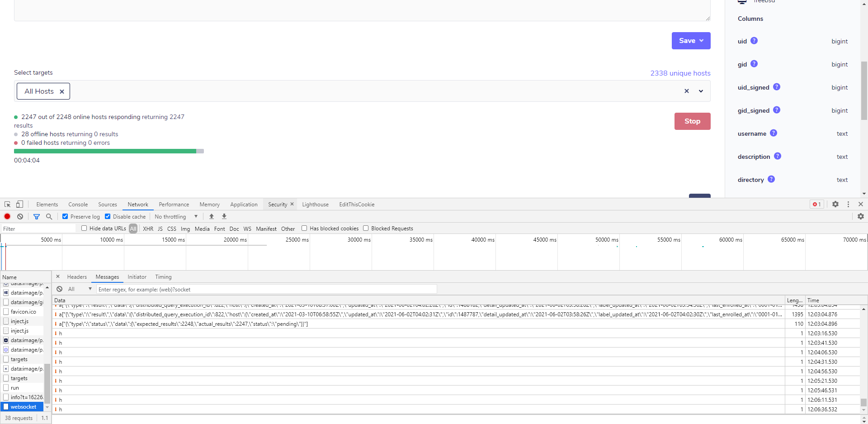
Task: Click the help icon next to username
Action: [774, 133]
